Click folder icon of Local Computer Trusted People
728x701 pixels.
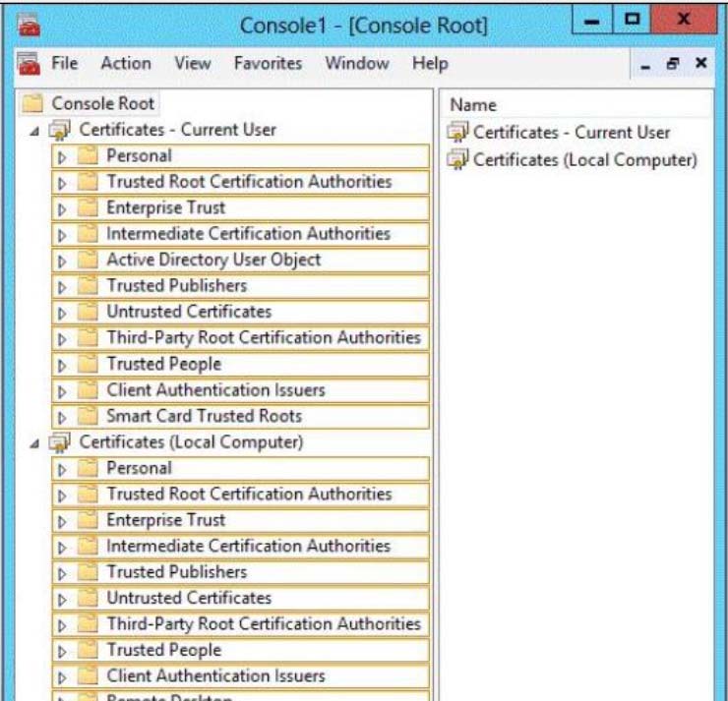point(88,650)
